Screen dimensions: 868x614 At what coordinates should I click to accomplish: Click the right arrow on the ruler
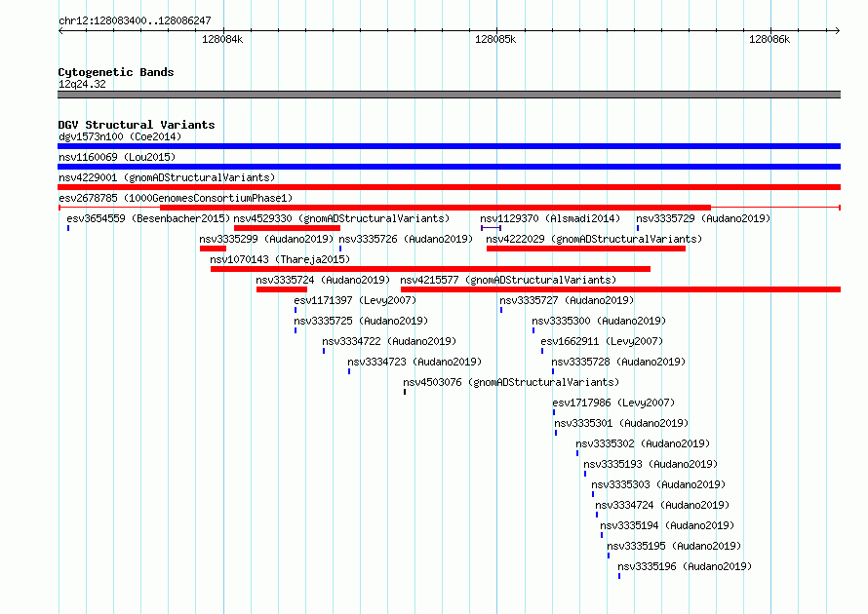click(838, 30)
